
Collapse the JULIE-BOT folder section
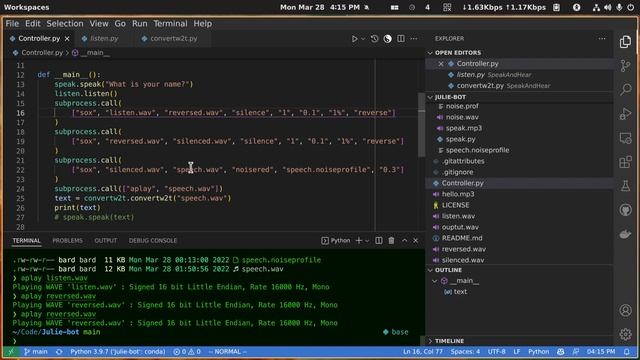point(430,97)
